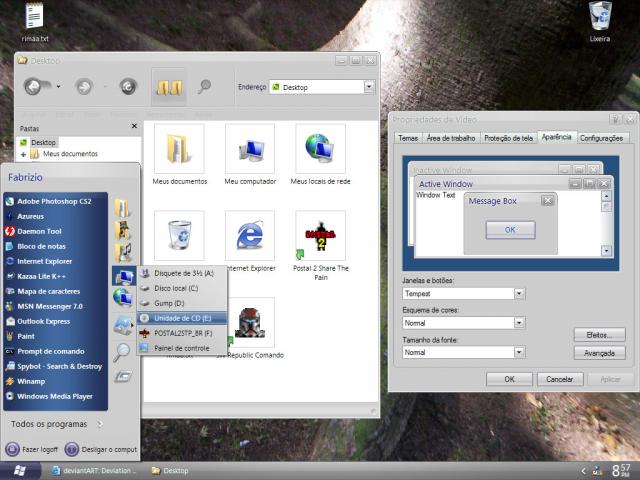Click Desligar o computador button
640x480 pixels.
coord(101,449)
